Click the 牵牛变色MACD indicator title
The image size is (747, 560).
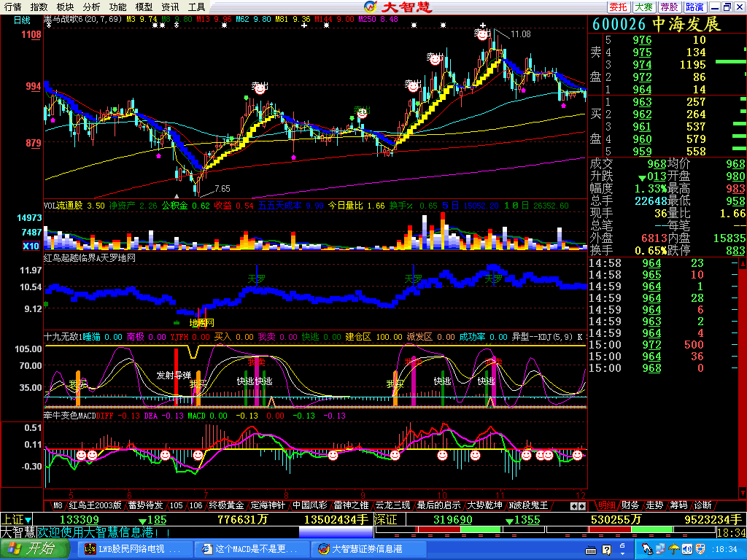pyautogui.click(x=69, y=416)
